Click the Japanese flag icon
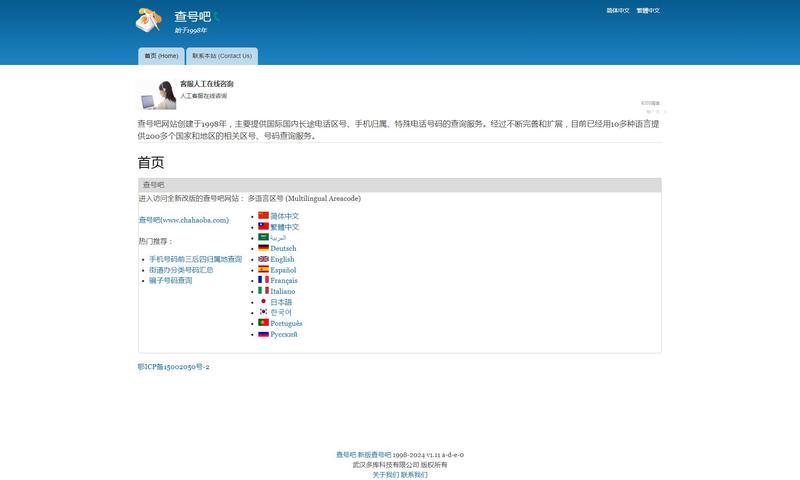The width and height of the screenshot is (800, 480). 263,301
